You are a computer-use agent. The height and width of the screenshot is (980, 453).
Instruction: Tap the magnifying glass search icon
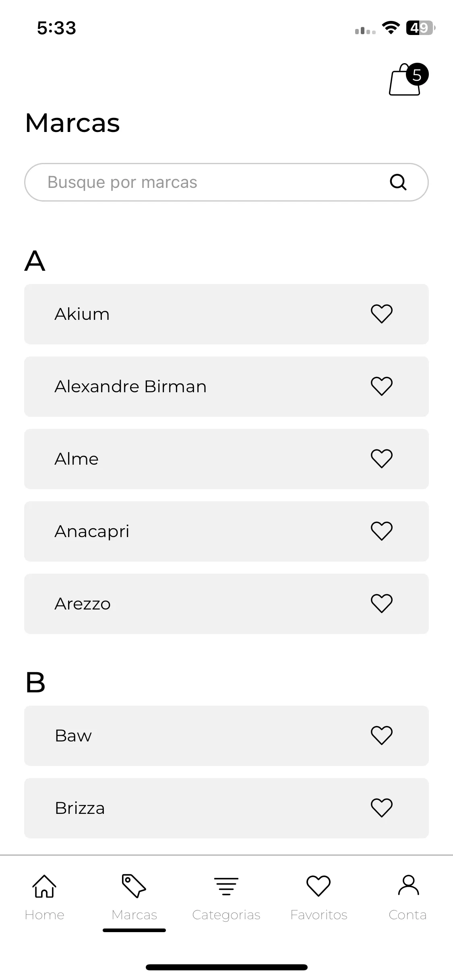point(398,182)
